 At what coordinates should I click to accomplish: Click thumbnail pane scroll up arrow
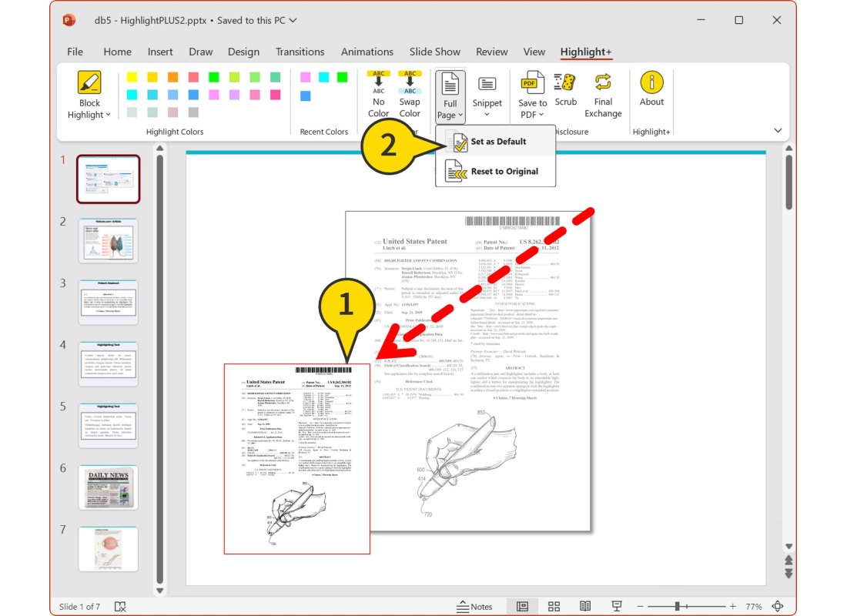click(x=160, y=148)
